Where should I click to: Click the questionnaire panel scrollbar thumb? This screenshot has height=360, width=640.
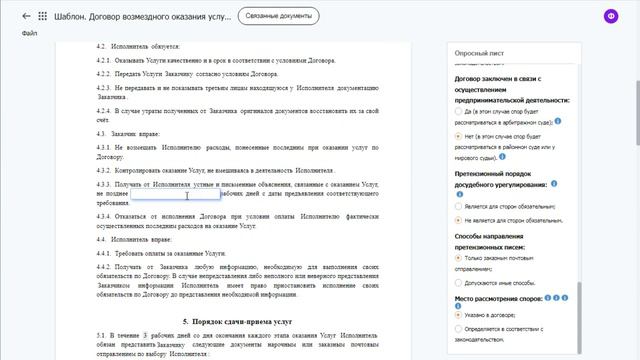[x=579, y=317]
